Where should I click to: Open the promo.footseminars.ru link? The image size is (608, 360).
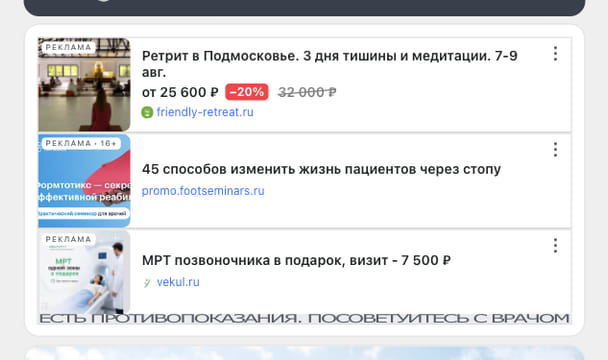203,191
